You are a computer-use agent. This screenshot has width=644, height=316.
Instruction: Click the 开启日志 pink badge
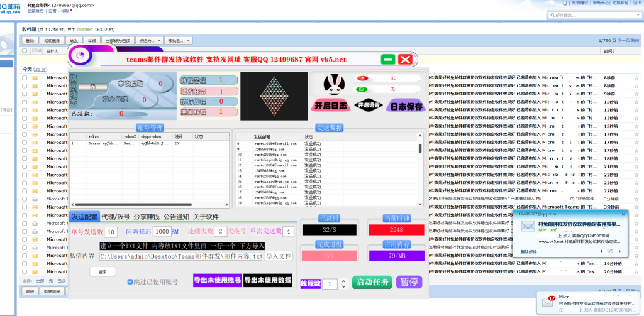330,106
